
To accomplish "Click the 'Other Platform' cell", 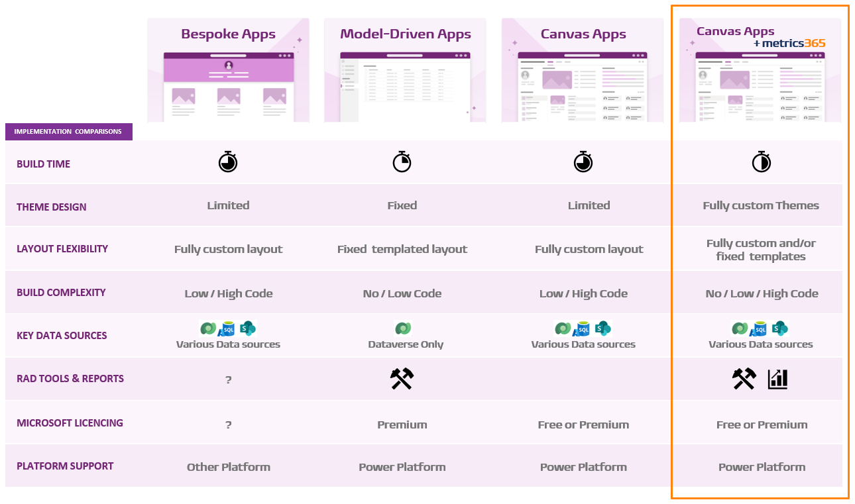I will pyautogui.click(x=229, y=467).
